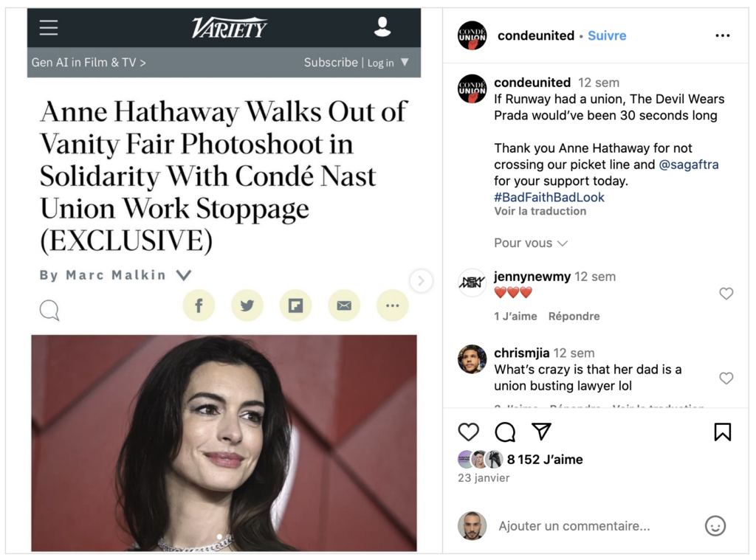Share article on Facebook
756x560 pixels.
click(x=199, y=305)
